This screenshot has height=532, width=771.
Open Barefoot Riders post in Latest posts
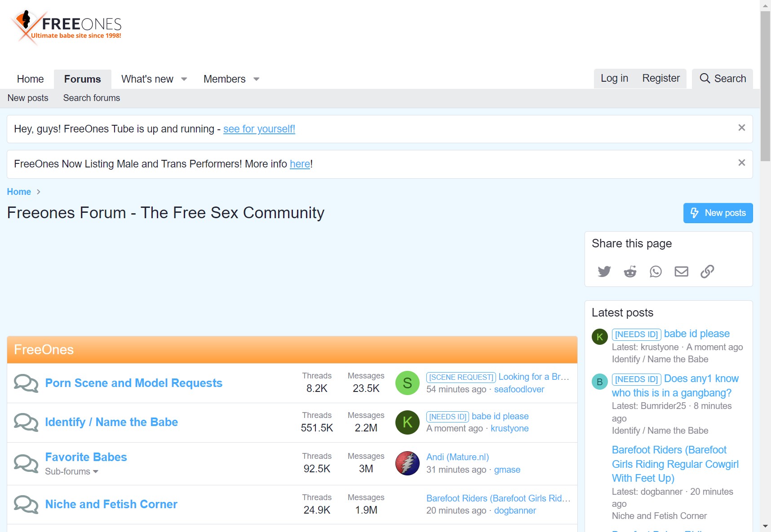pos(675,464)
